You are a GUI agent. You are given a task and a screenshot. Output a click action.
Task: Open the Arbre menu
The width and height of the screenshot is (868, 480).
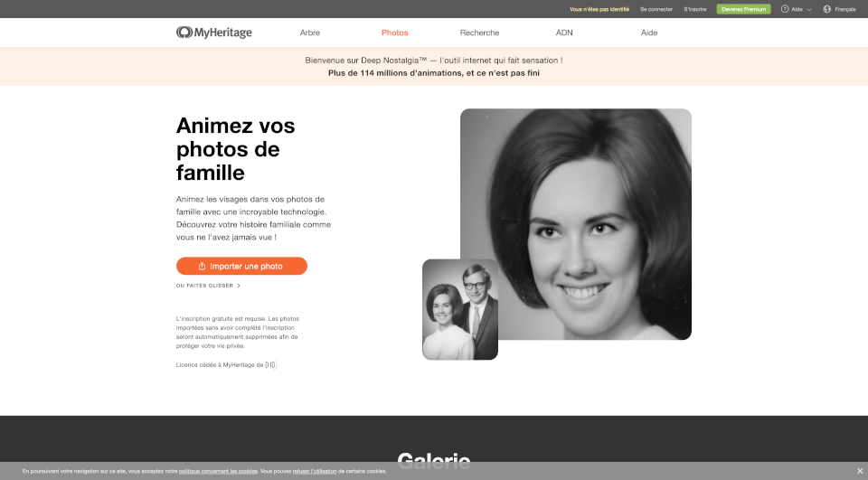(x=310, y=33)
